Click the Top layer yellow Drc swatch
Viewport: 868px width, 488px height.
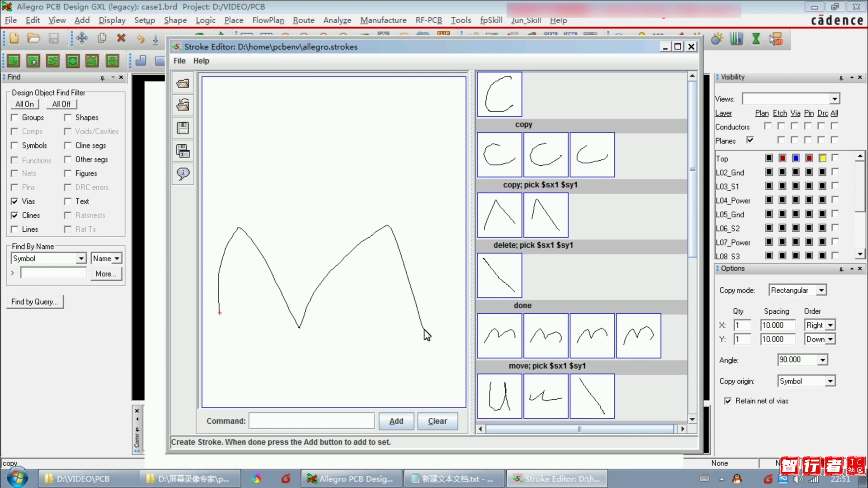(x=822, y=158)
